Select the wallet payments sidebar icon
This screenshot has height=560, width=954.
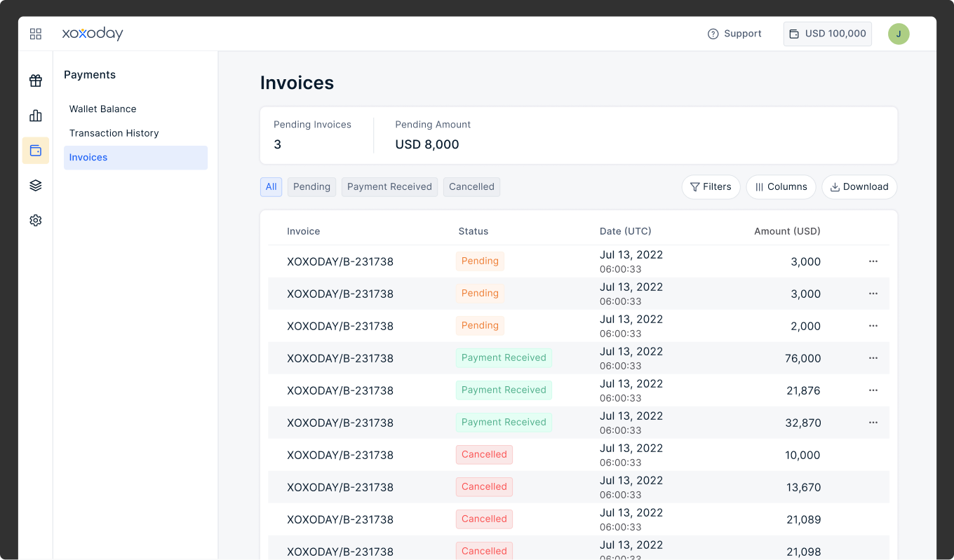[36, 151]
